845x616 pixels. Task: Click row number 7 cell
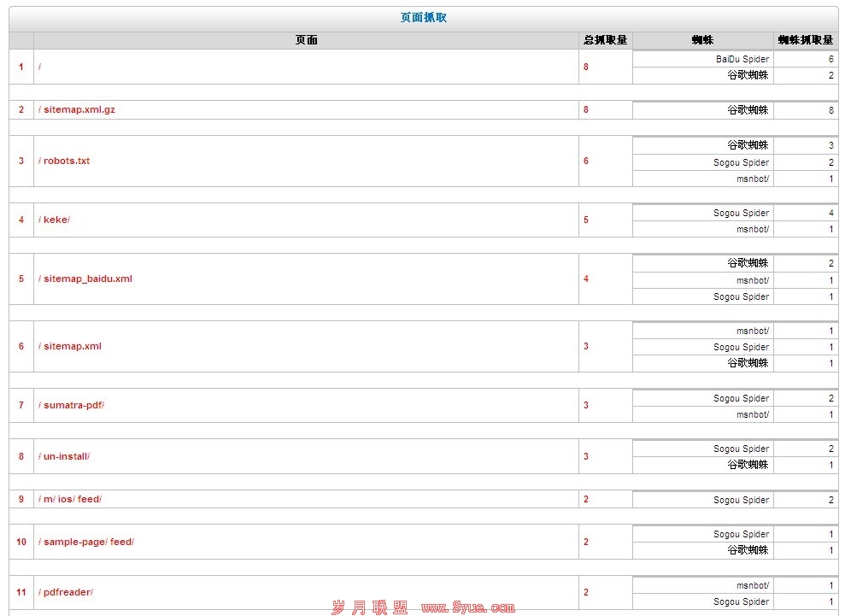point(21,405)
